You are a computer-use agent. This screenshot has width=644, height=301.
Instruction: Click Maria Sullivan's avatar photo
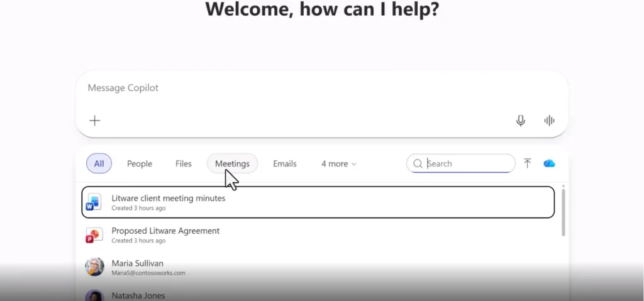pos(94,267)
